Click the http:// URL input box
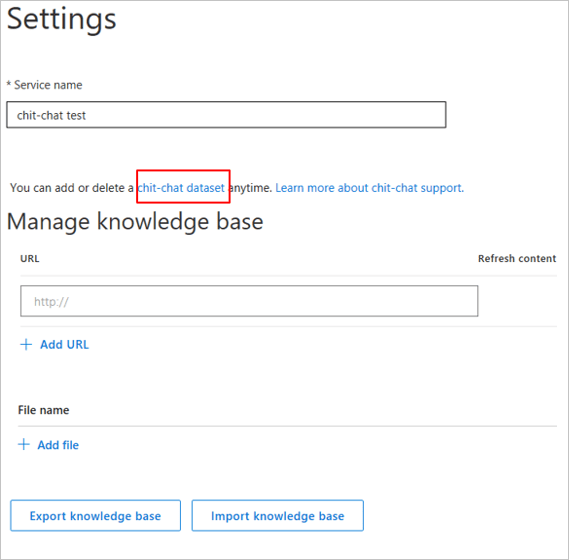This screenshot has height=560, width=569. [x=249, y=301]
